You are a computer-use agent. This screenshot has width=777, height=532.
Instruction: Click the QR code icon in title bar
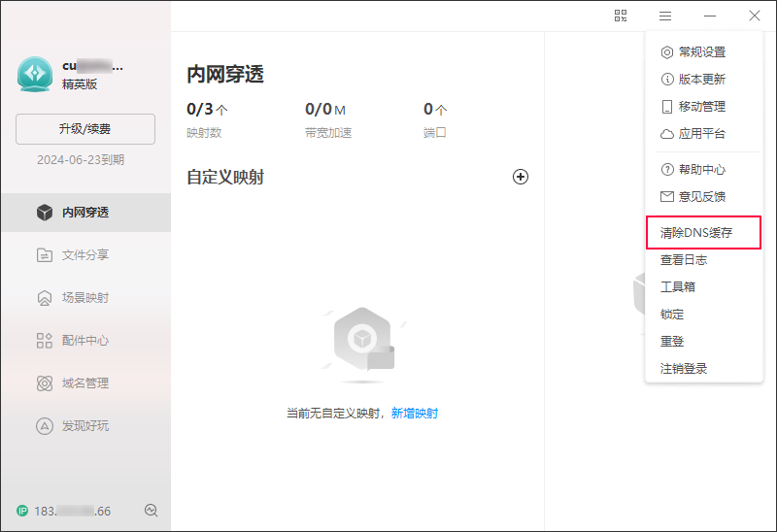621,16
